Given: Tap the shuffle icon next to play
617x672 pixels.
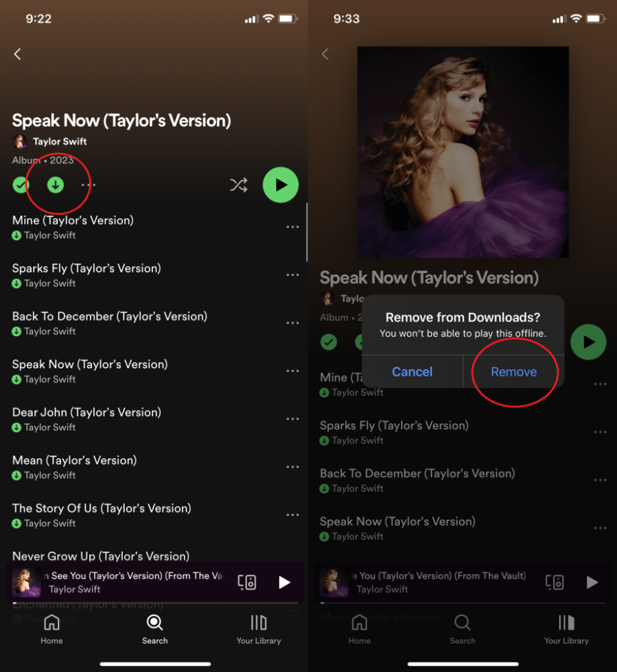Looking at the screenshot, I should (238, 185).
